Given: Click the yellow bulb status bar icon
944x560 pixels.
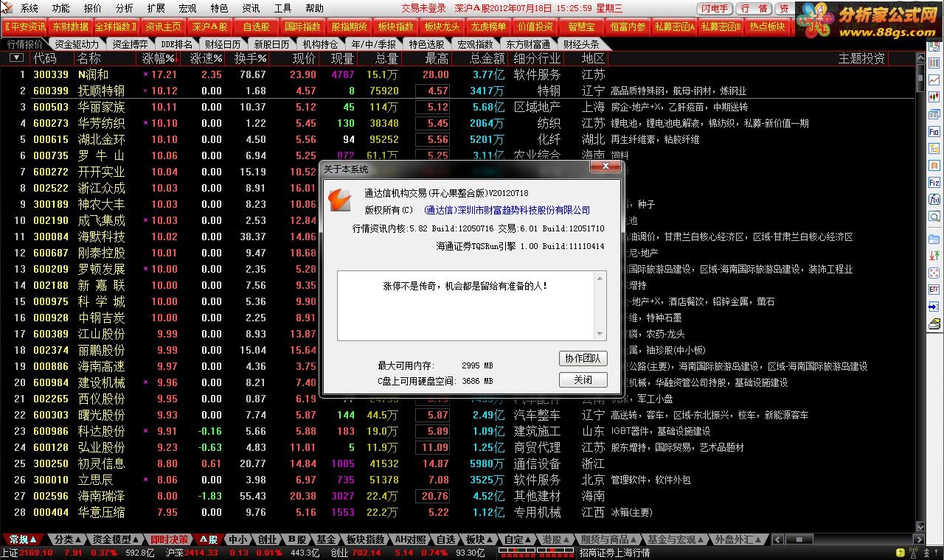Looking at the screenshot, I should (x=900, y=552).
